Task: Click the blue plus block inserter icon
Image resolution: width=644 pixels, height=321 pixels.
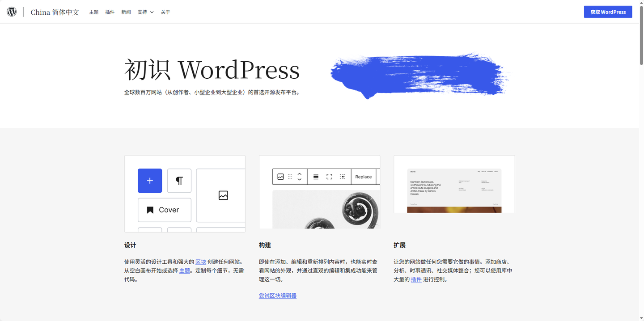Action: [150, 181]
